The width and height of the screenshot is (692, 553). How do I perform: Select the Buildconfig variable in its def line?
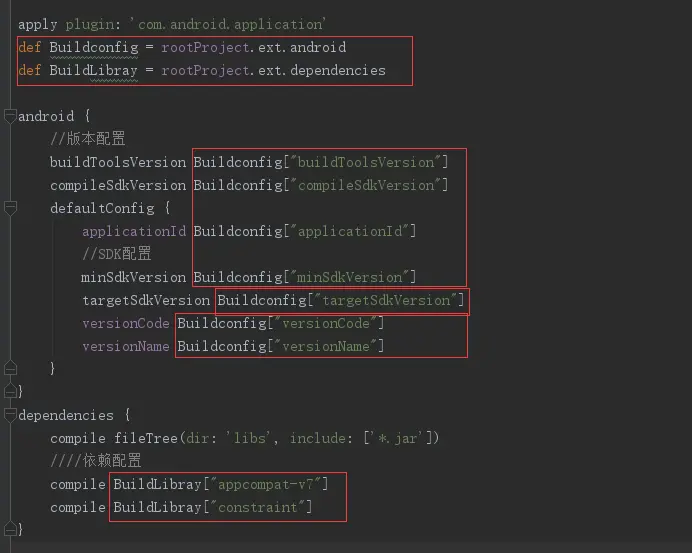pyautogui.click(x=94, y=47)
